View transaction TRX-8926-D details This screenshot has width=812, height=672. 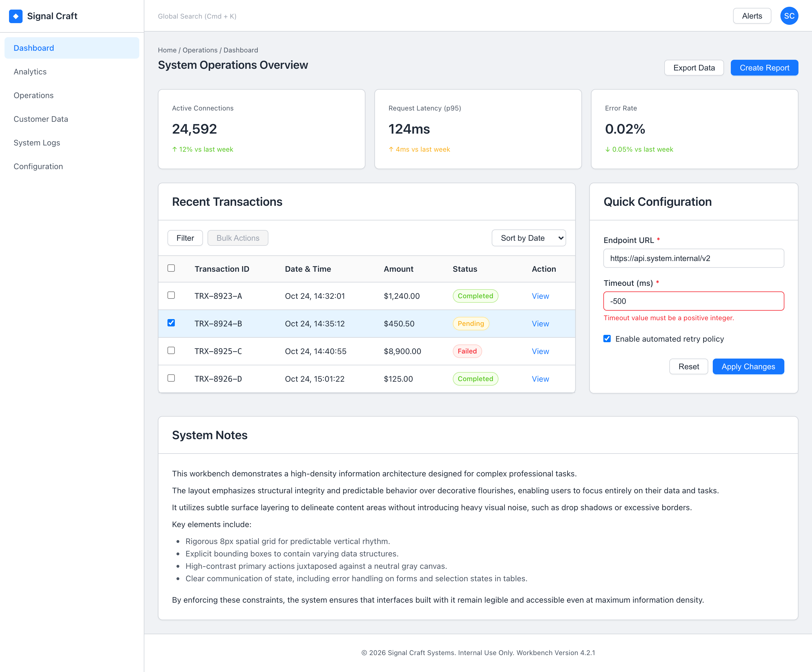(540, 379)
